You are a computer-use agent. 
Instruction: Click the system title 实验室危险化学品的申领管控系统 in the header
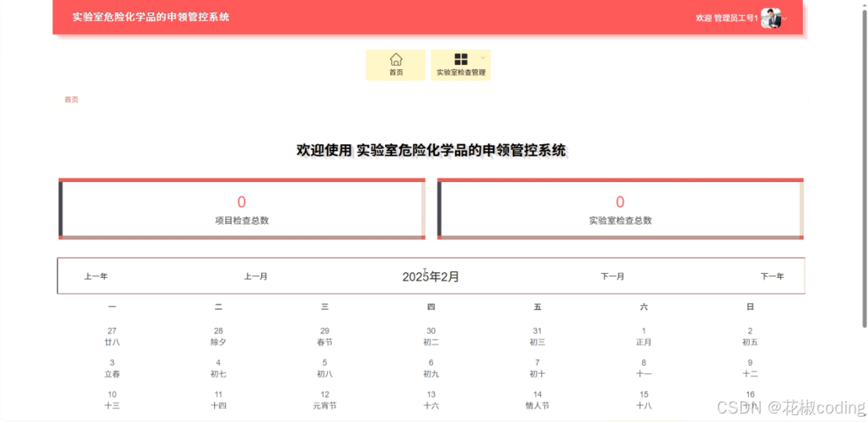click(x=151, y=16)
